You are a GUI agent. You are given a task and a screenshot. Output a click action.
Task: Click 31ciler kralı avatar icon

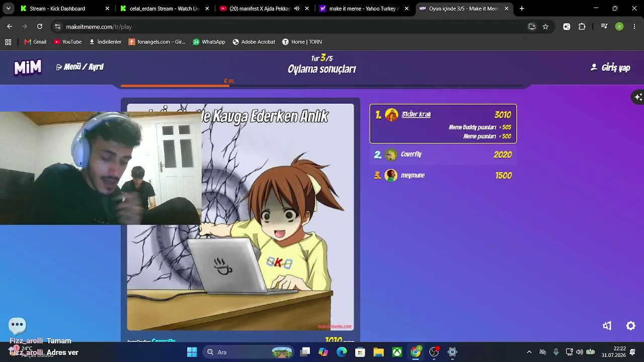[x=391, y=115]
